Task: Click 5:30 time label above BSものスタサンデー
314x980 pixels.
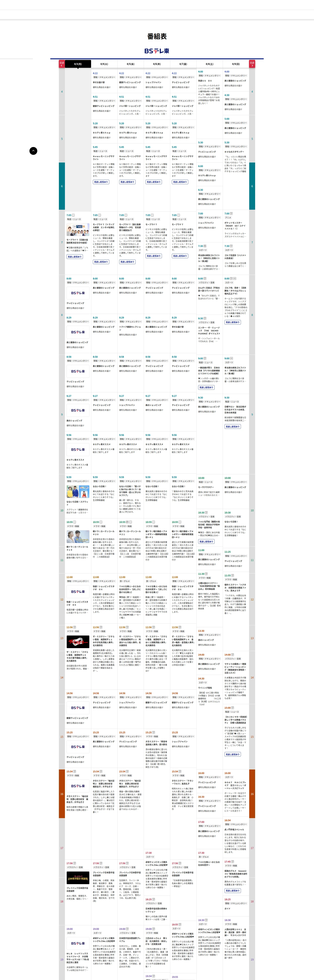Action: coord(227,143)
